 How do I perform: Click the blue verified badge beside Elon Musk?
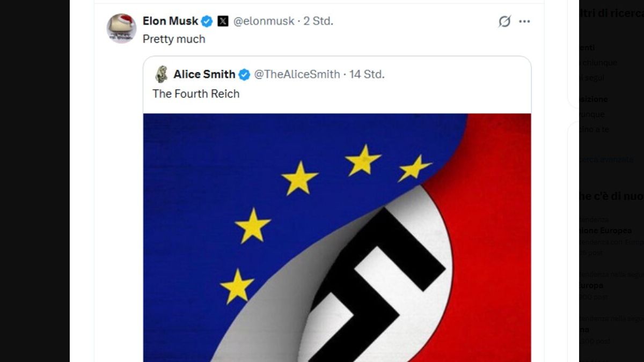coord(207,21)
